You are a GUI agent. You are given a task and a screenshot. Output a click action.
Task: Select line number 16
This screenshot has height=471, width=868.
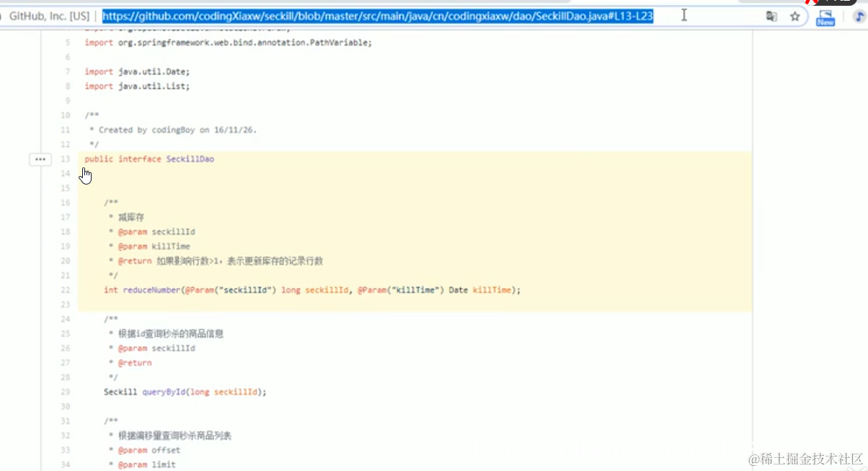[x=66, y=203]
